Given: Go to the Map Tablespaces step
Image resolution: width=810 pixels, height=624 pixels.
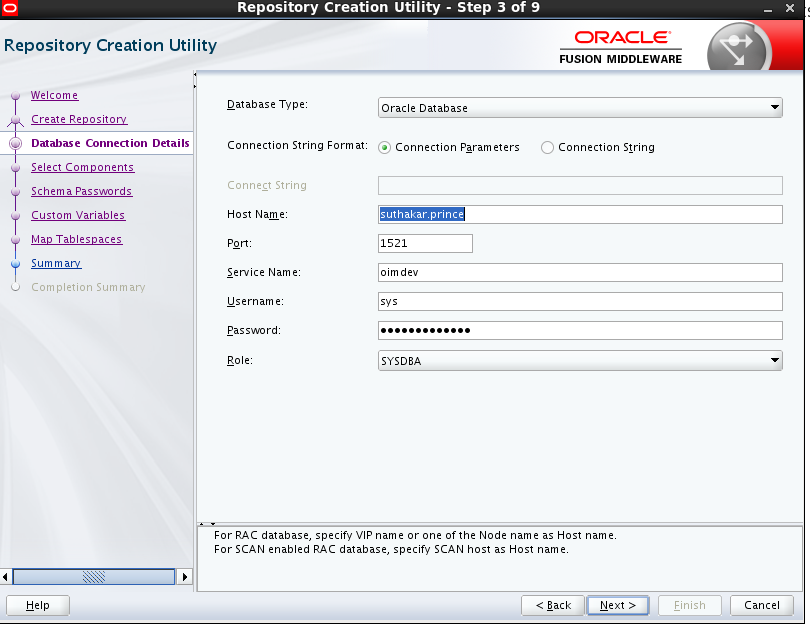Looking at the screenshot, I should 76,239.
